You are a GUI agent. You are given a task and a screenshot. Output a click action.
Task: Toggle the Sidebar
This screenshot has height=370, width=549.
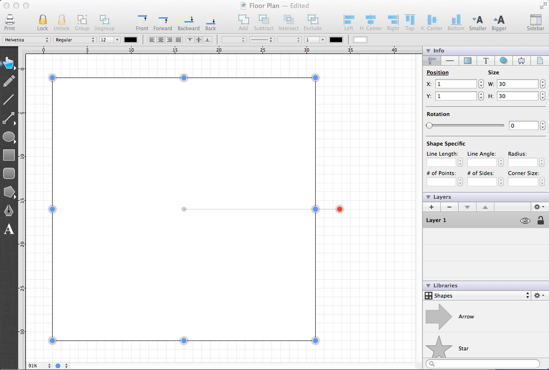pyautogui.click(x=536, y=22)
